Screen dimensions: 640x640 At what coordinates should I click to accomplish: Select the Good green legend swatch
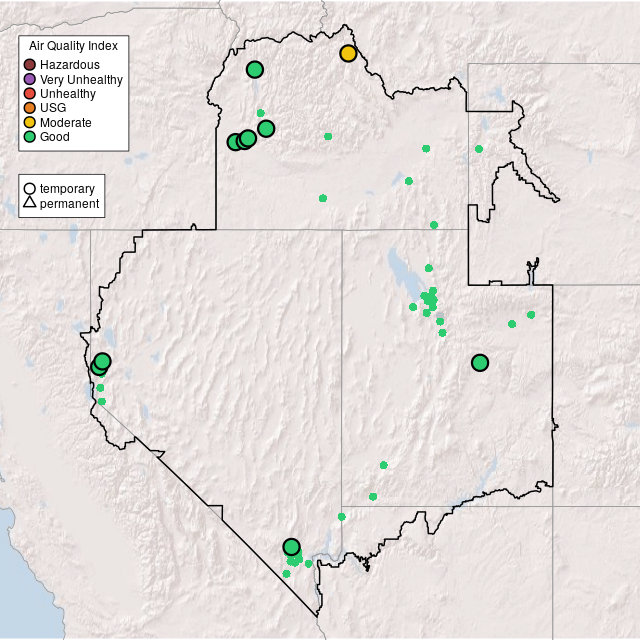pos(30,136)
